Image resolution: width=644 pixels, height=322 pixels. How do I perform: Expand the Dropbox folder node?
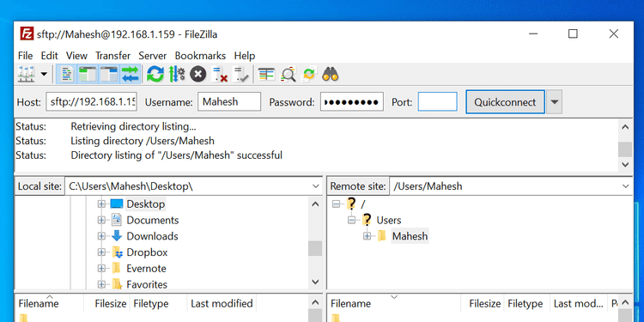click(101, 252)
